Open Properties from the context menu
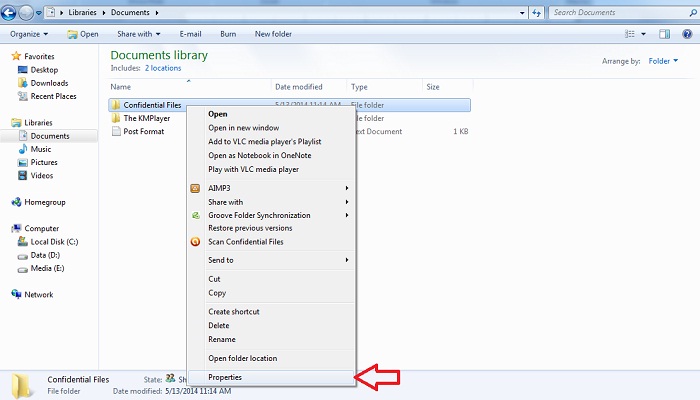Image resolution: width=700 pixels, height=400 pixels. tap(271, 378)
